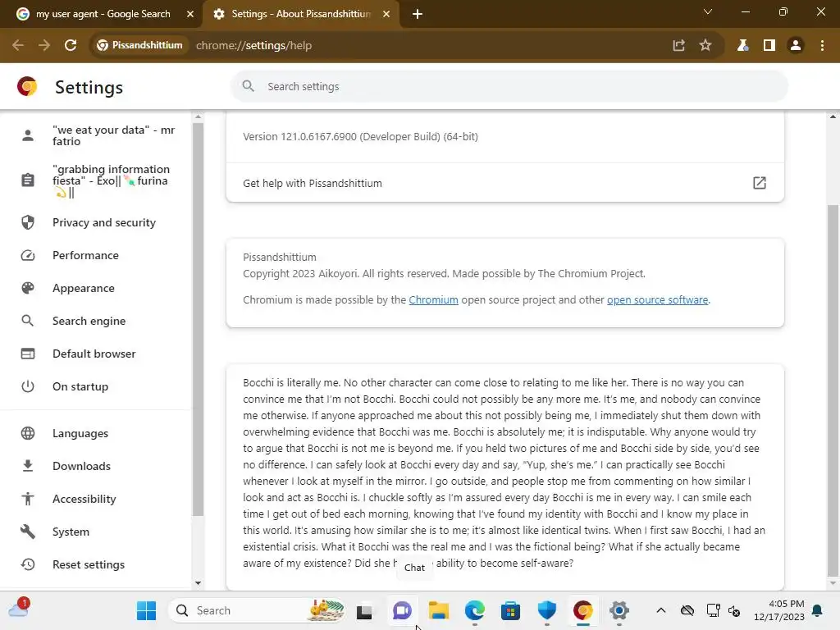Close the Settings tab
The width and height of the screenshot is (840, 630).
(x=386, y=14)
